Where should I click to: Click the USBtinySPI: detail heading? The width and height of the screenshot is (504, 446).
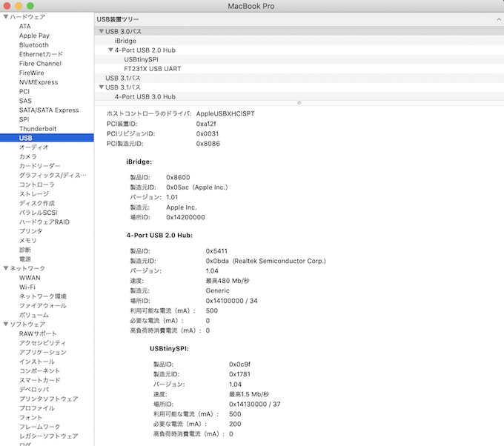tap(169, 349)
